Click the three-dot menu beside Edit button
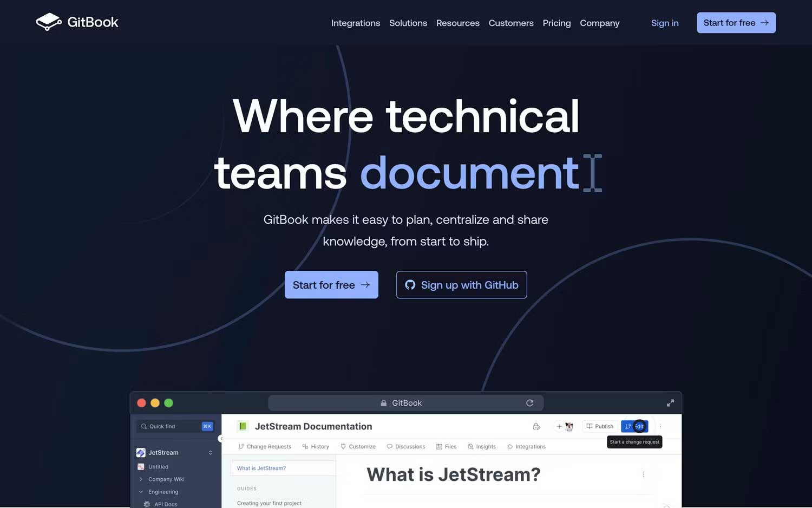 [660, 426]
